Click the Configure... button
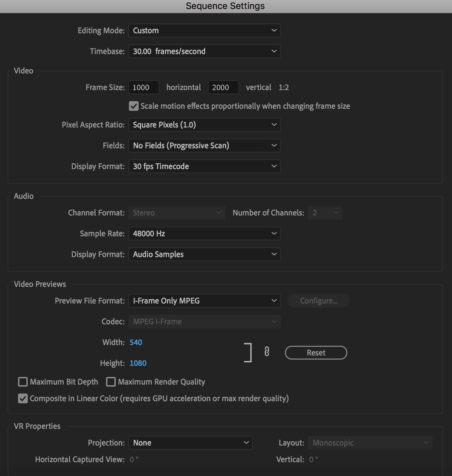The image size is (452, 476). 319,301
